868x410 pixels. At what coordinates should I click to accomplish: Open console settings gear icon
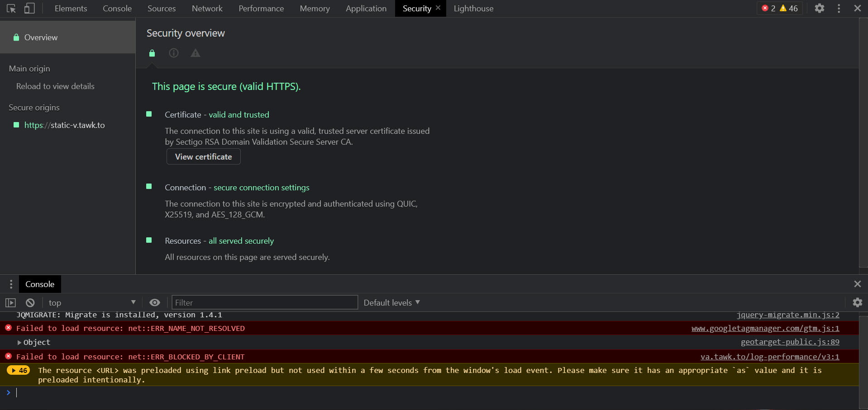857,302
